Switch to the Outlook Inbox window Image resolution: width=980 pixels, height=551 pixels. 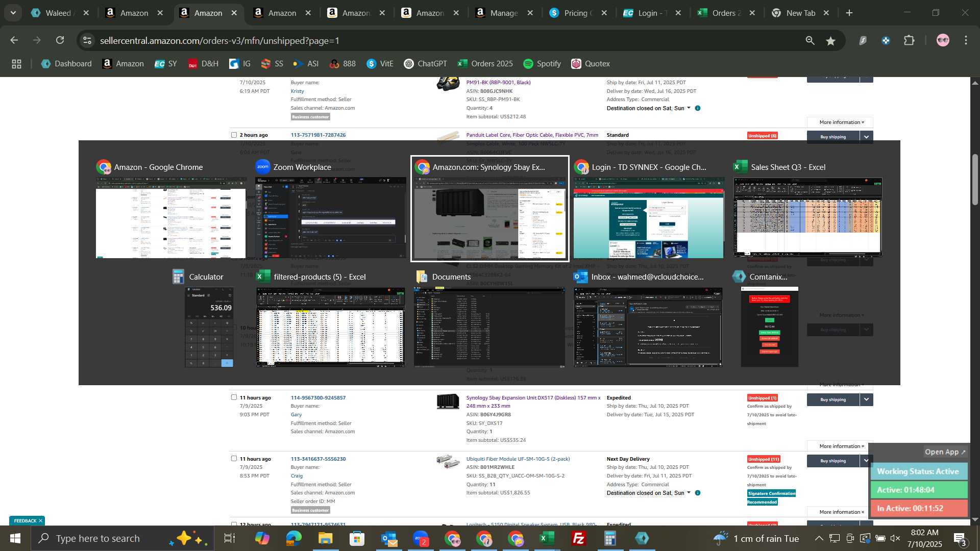pyautogui.click(x=648, y=320)
